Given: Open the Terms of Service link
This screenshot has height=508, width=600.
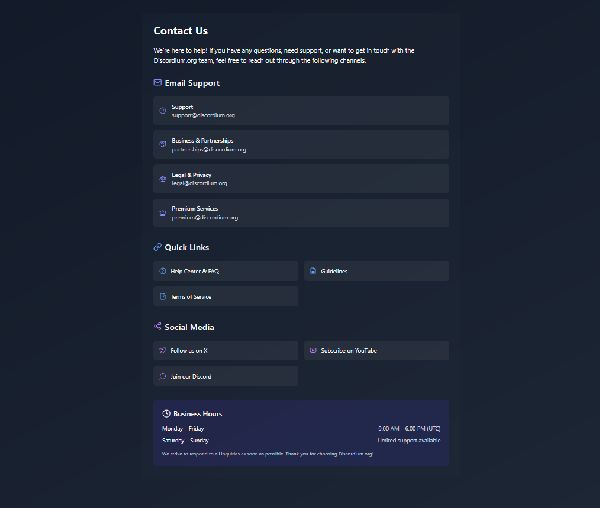Looking at the screenshot, I should (191, 297).
